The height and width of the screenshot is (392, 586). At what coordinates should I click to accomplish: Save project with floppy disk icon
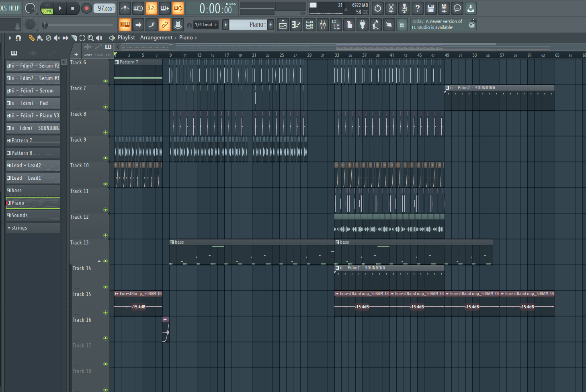pyautogui.click(x=431, y=8)
